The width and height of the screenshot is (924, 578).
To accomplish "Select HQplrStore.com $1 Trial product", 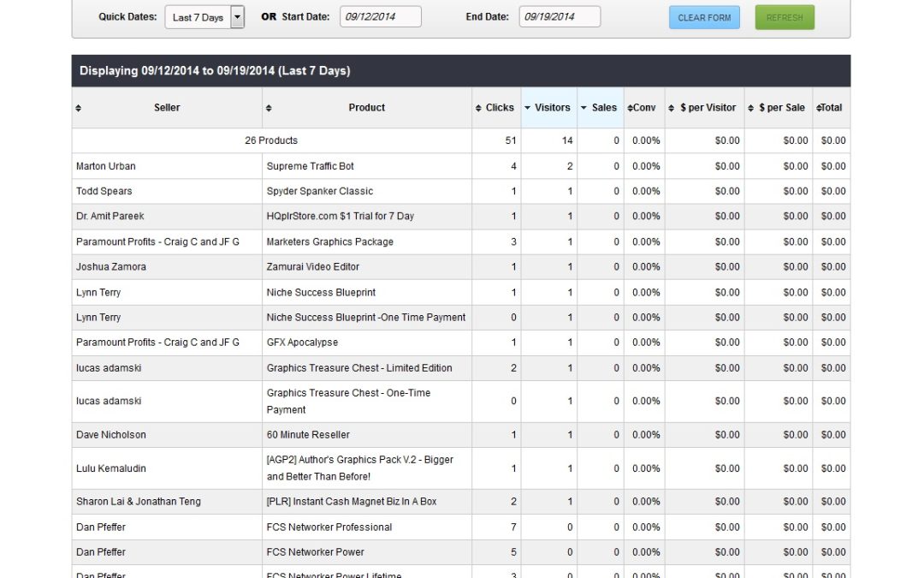I will tap(340, 216).
